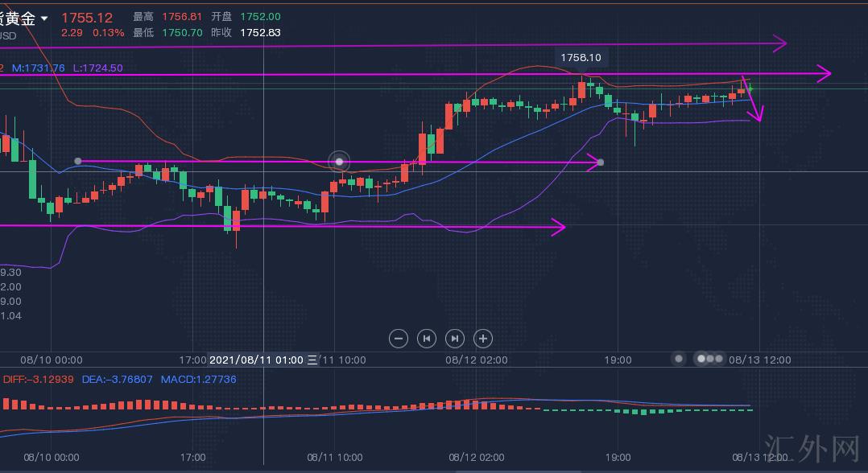Image resolution: width=868 pixels, height=473 pixels.
Task: Click the crosshair date label 2021/08/11 01:00
Action: (x=257, y=360)
